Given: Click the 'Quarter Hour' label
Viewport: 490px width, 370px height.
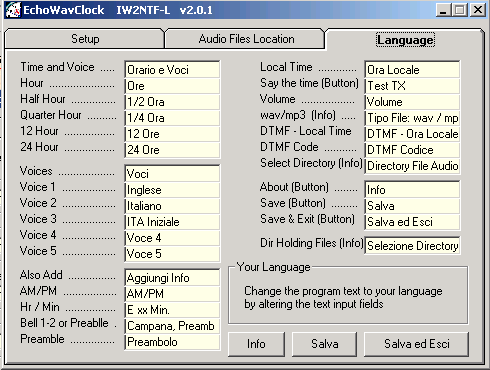Looking at the screenshot, I should pyautogui.click(x=51, y=115).
